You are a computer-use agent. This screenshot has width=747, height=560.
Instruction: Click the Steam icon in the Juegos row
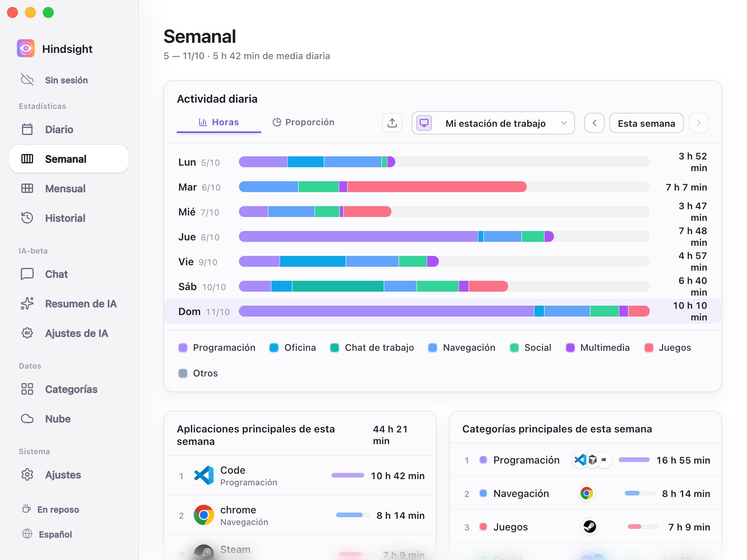[x=590, y=527]
